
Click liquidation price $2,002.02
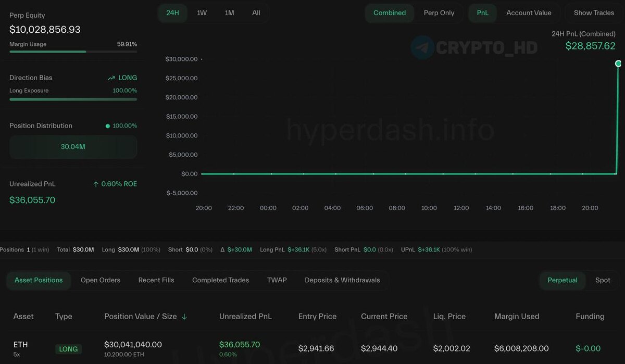452,348
